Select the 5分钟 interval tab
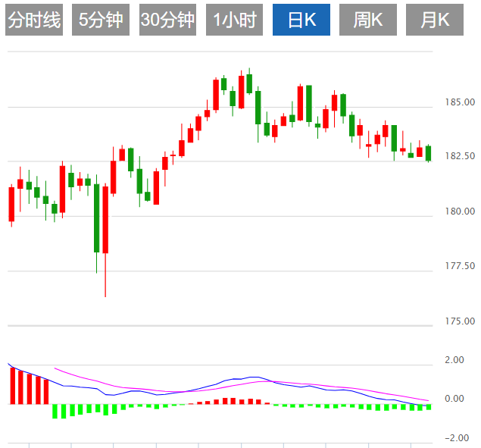 click(x=101, y=20)
